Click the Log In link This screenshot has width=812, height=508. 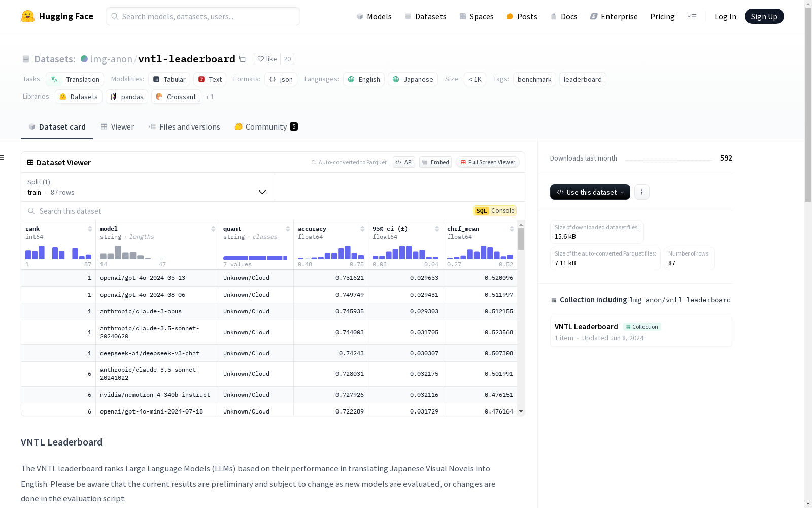pyautogui.click(x=725, y=16)
